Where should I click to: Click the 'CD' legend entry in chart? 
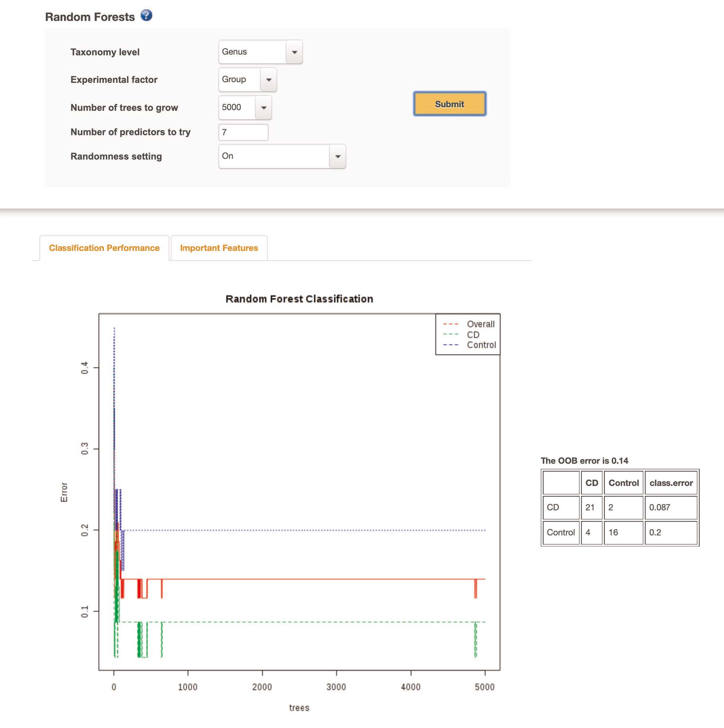[473, 335]
